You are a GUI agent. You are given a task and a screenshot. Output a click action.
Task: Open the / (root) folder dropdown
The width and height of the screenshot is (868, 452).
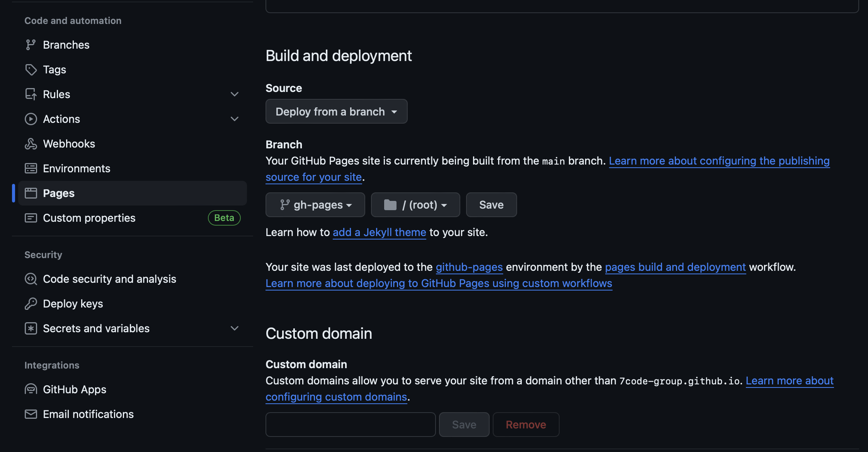click(x=415, y=205)
